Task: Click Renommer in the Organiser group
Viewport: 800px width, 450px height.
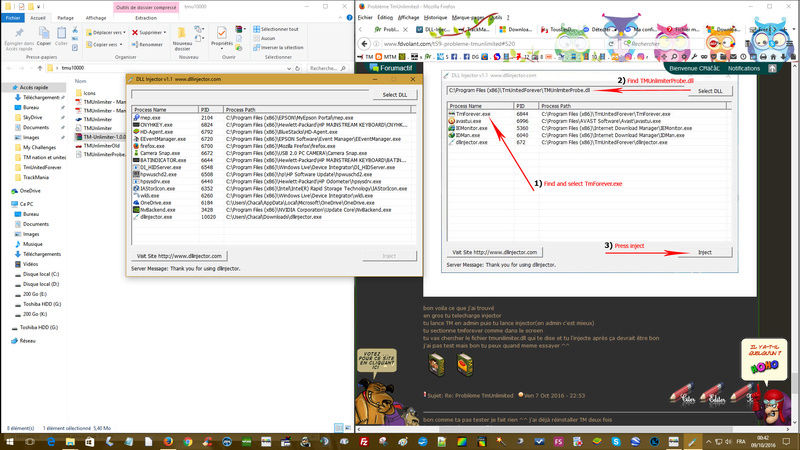Action: [x=147, y=44]
